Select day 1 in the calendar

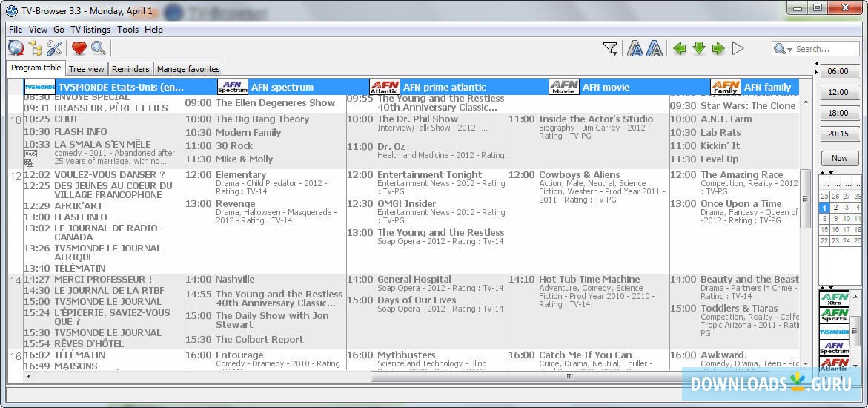[824, 208]
